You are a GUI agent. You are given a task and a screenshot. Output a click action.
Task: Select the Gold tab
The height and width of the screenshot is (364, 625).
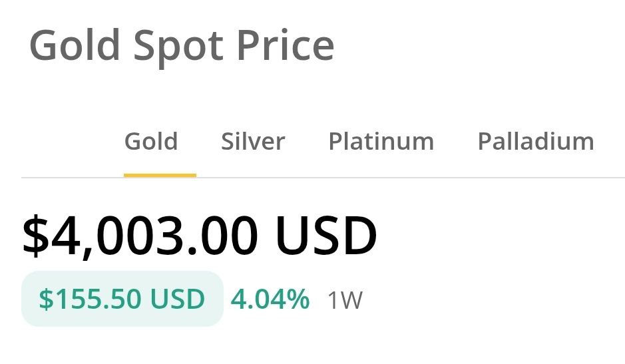coord(151,141)
